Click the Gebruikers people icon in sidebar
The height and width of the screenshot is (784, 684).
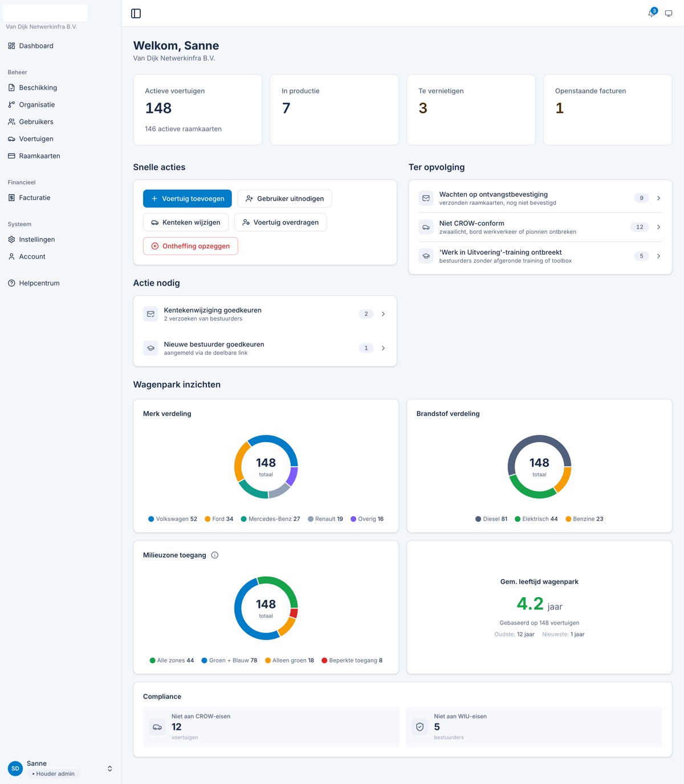[11, 122]
